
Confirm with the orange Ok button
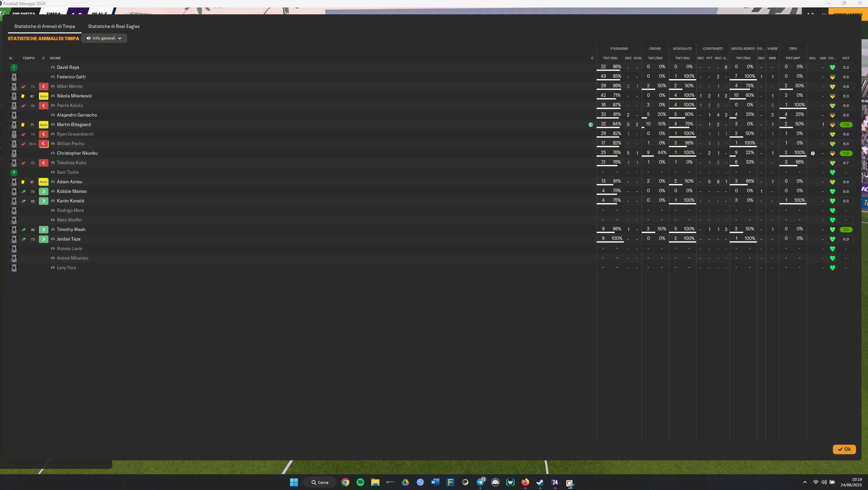(x=844, y=449)
